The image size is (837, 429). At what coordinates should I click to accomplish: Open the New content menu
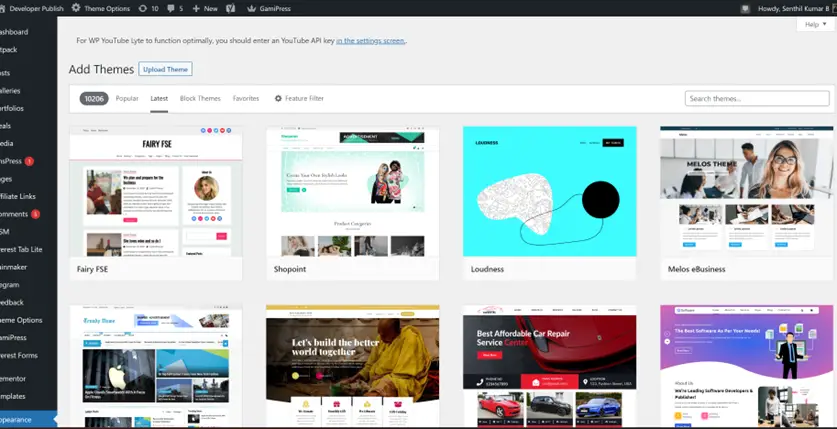(x=205, y=9)
